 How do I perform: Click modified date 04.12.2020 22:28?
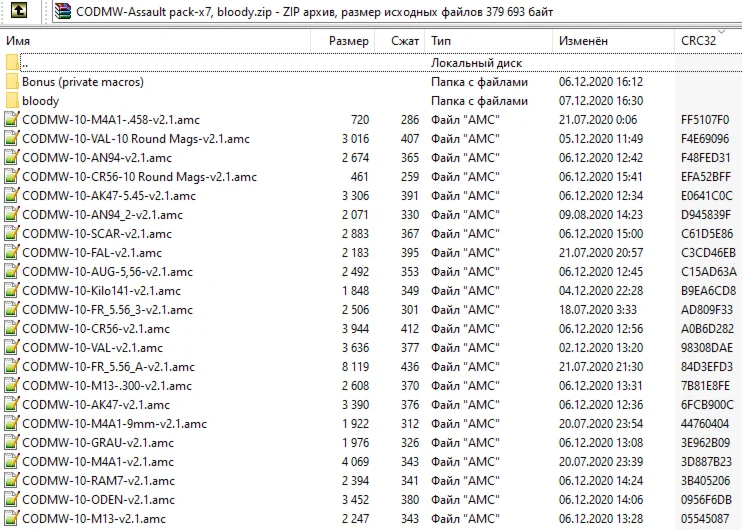tap(601, 290)
